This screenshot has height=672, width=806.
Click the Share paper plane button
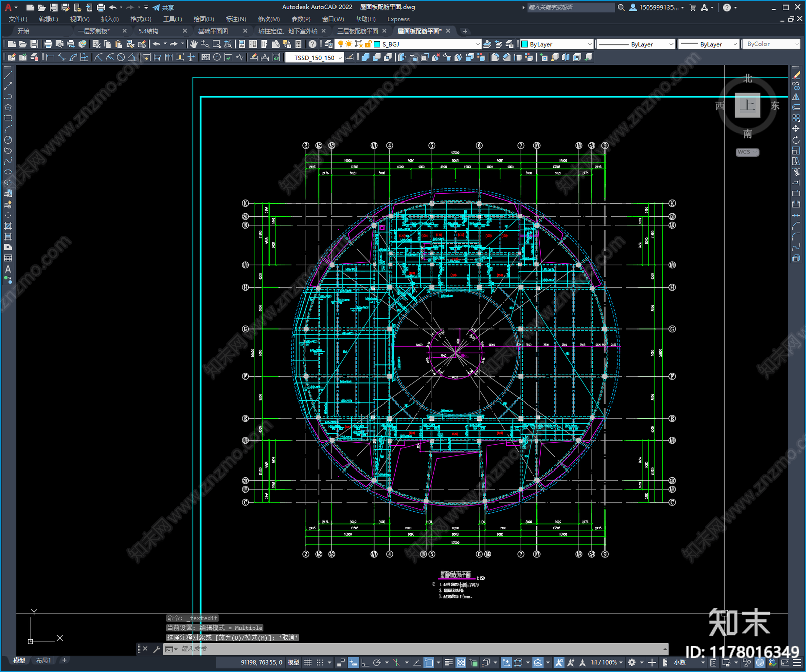tap(163, 7)
